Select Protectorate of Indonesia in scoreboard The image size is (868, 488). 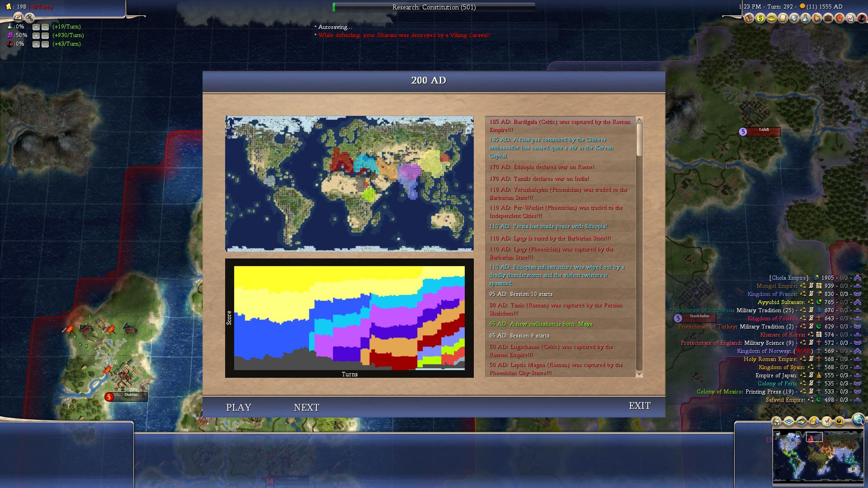[x=701, y=310]
